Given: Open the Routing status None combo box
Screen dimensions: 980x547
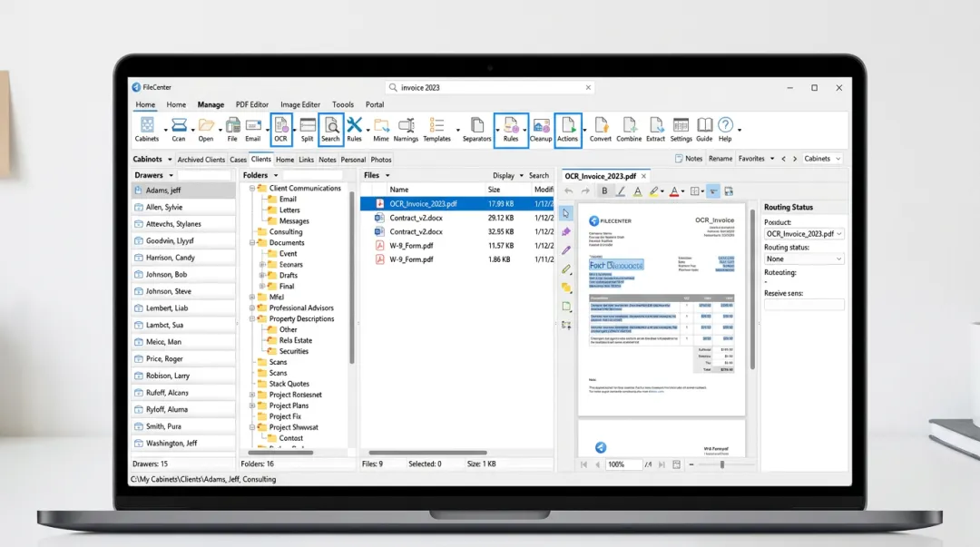Looking at the screenshot, I should (x=804, y=259).
